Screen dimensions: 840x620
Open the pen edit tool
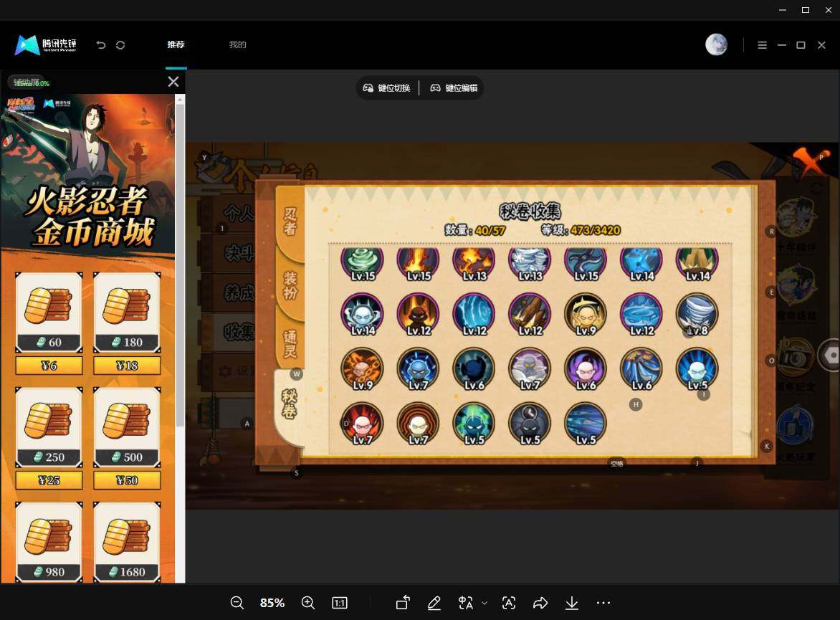click(x=434, y=603)
